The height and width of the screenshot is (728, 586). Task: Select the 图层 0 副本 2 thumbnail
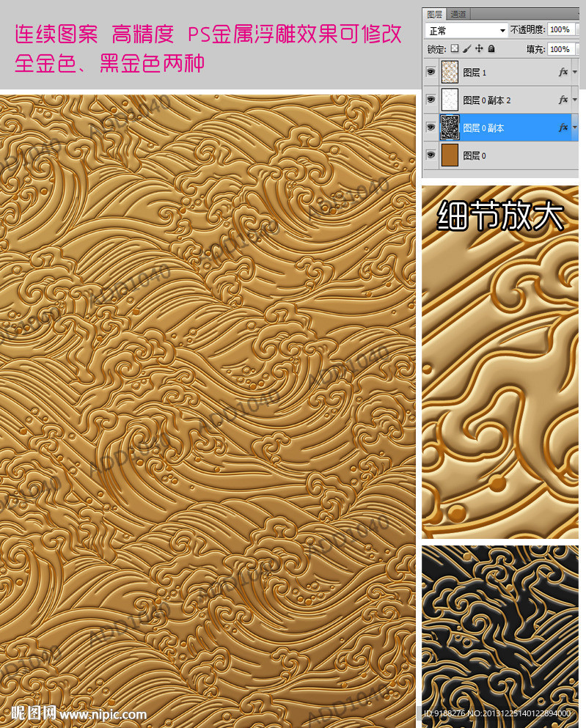pos(450,100)
